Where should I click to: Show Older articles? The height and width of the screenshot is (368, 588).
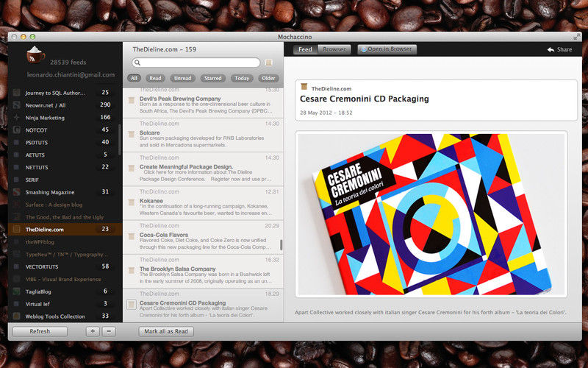[268, 78]
